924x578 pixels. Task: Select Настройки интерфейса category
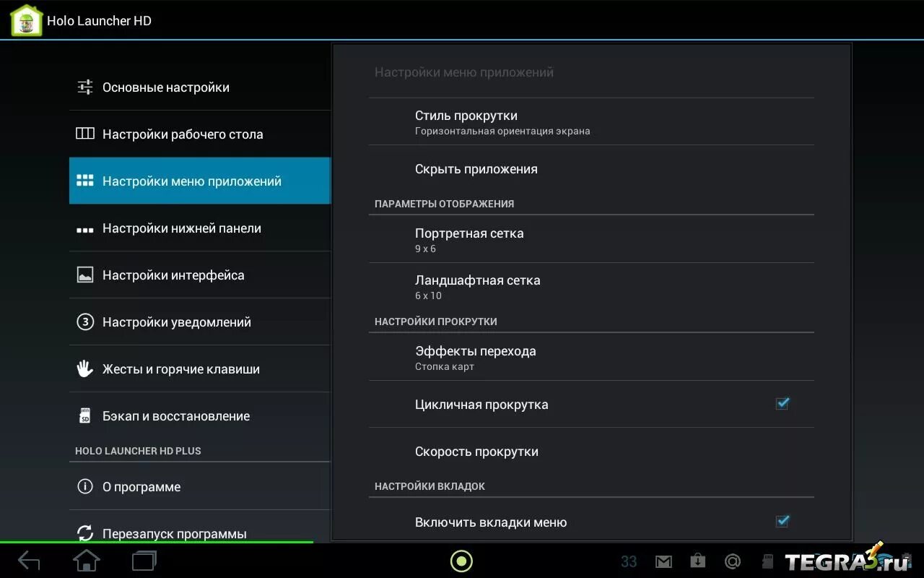pos(200,275)
